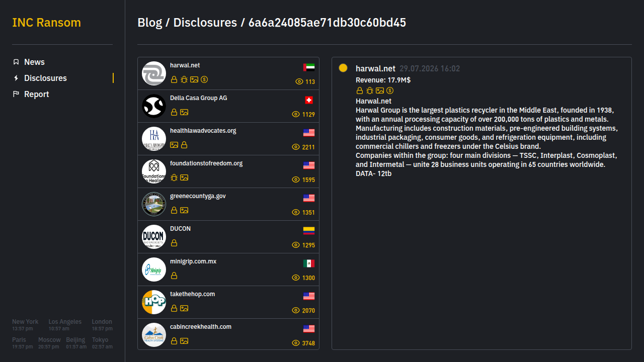Open the Della Casa Group AG disclosure

click(228, 106)
